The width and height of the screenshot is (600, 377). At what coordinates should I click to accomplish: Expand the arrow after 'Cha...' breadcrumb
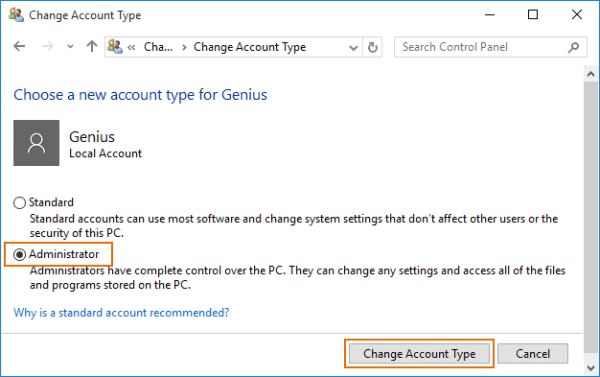(x=184, y=47)
